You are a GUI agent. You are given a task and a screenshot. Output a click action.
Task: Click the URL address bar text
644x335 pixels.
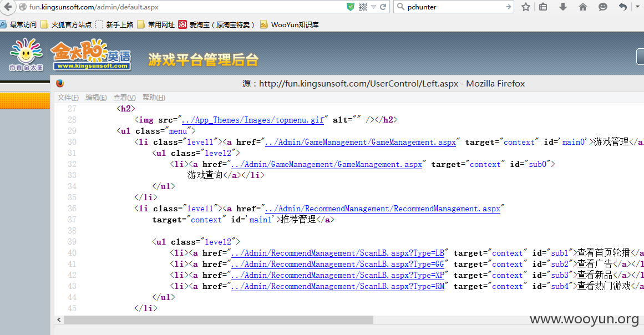pos(94,7)
